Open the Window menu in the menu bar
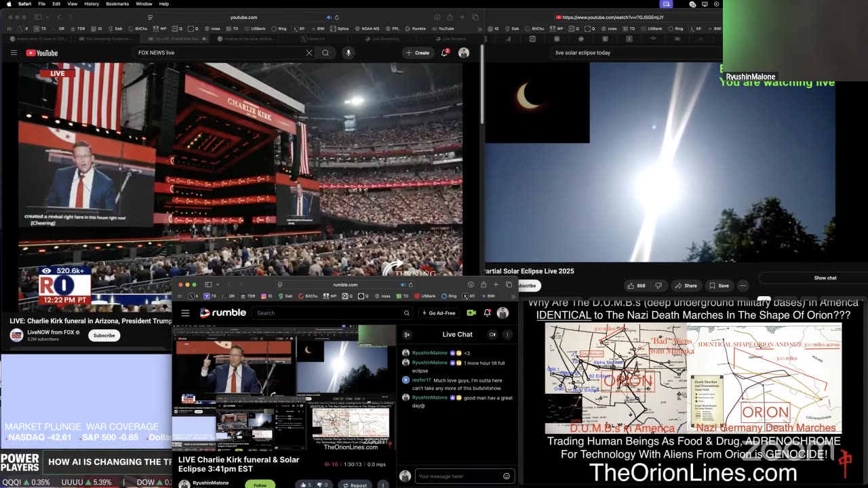 pos(144,4)
